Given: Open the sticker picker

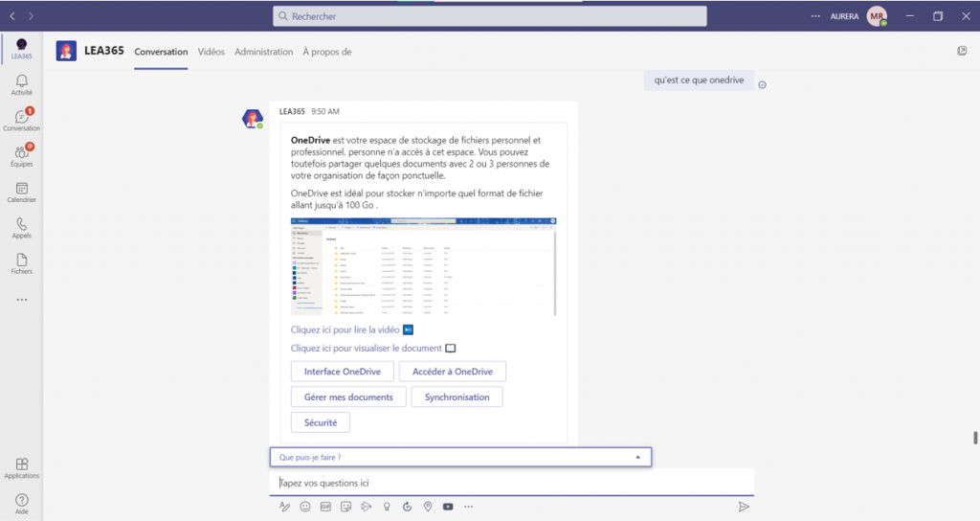Looking at the screenshot, I should pos(345,507).
